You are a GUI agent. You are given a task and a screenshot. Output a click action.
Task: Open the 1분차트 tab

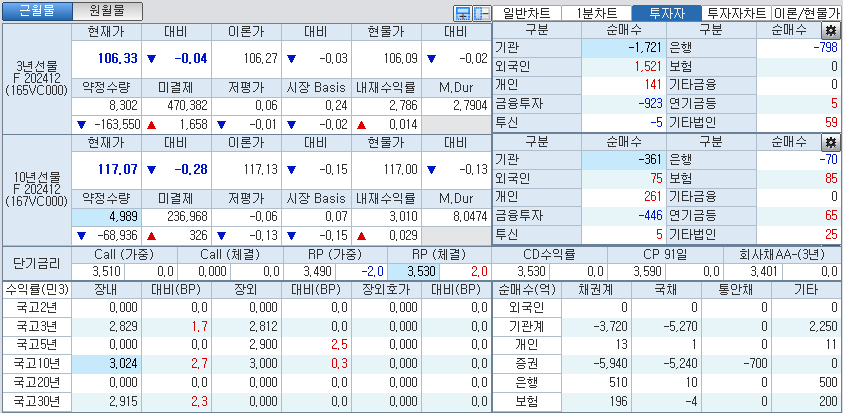click(597, 13)
